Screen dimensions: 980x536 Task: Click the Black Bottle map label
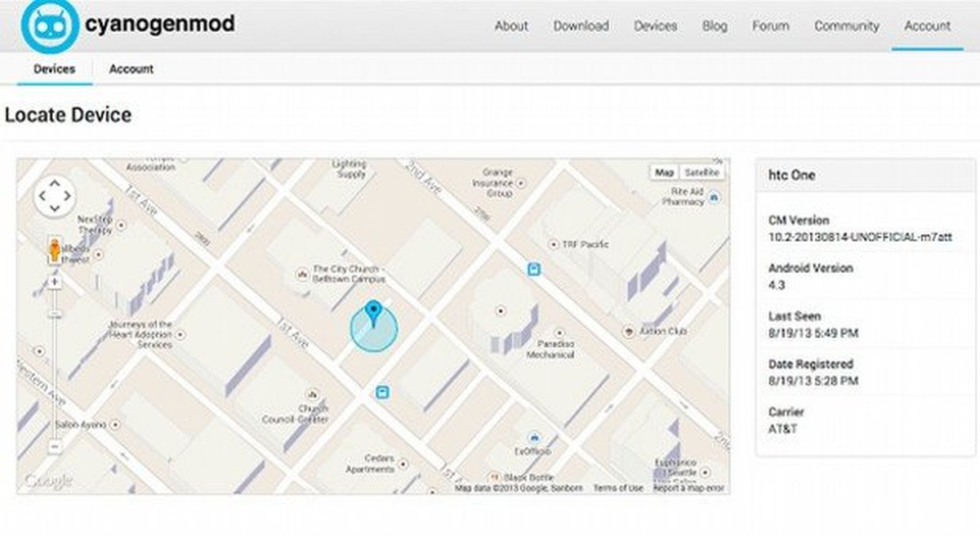click(528, 477)
